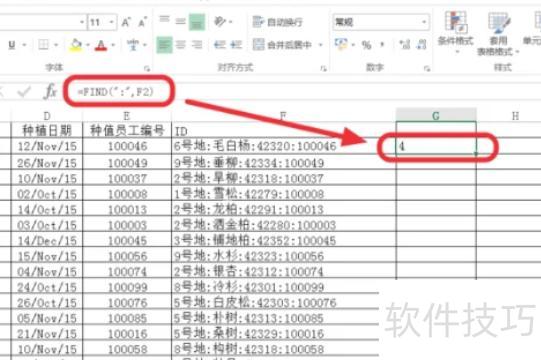Toggle Underline formatting
Screen dimensions: 541x360
click(12, 45)
